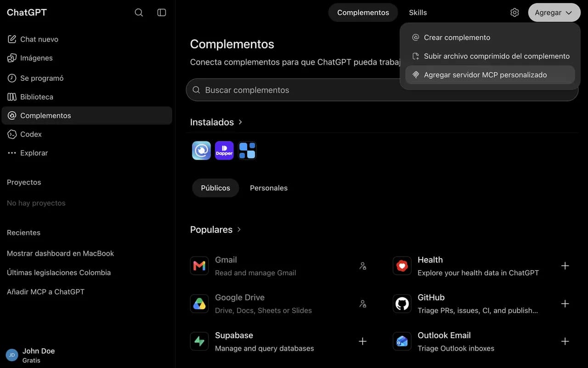Image resolution: width=588 pixels, height=368 pixels.
Task: Click the Outlook Email logo icon
Action: [402, 341]
